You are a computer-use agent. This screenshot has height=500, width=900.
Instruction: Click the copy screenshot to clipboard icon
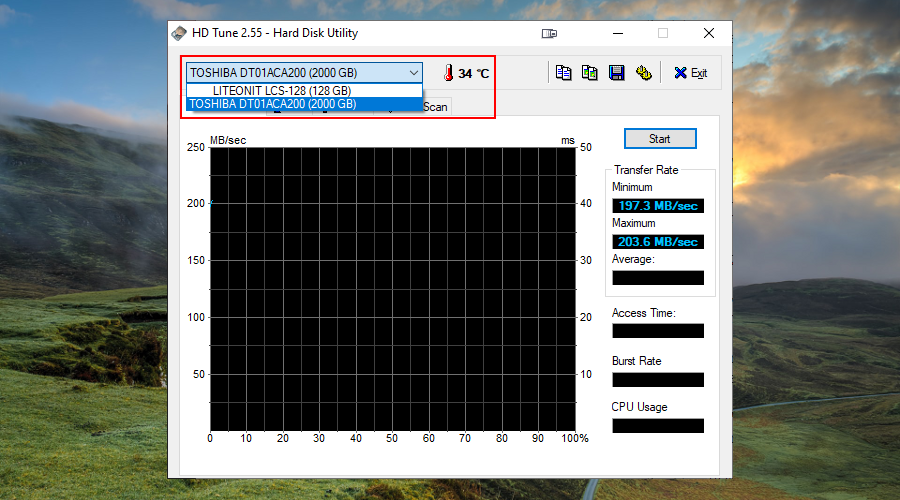click(590, 73)
